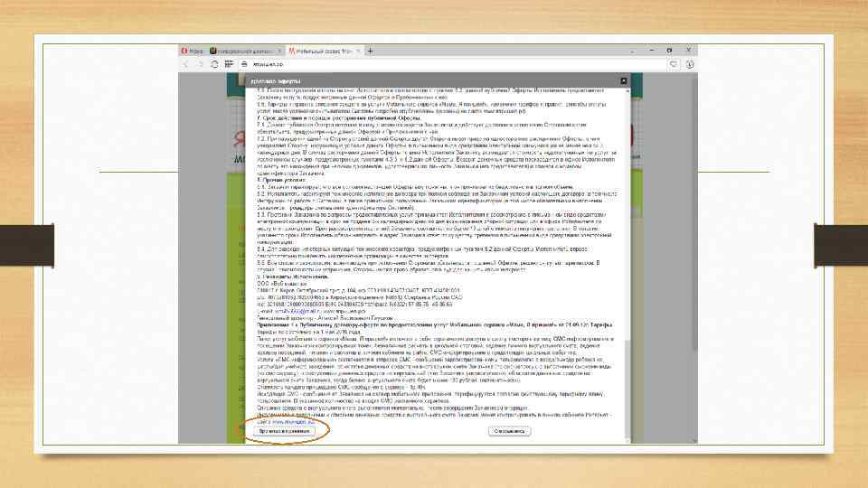Open the Opera menu button

(x=192, y=51)
